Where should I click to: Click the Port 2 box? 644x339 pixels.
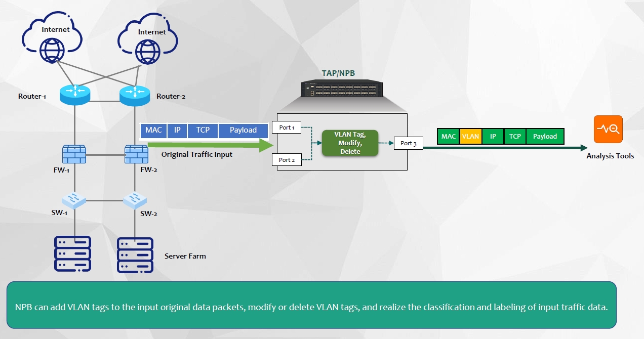[287, 160]
